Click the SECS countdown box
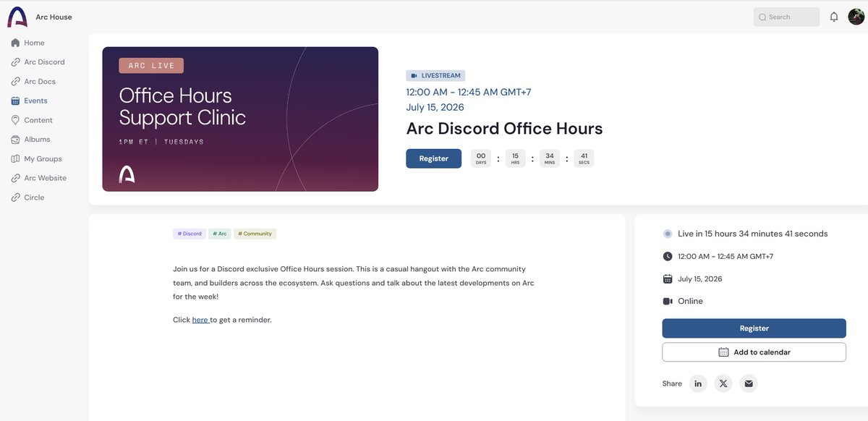The image size is (868, 421). [x=584, y=158]
